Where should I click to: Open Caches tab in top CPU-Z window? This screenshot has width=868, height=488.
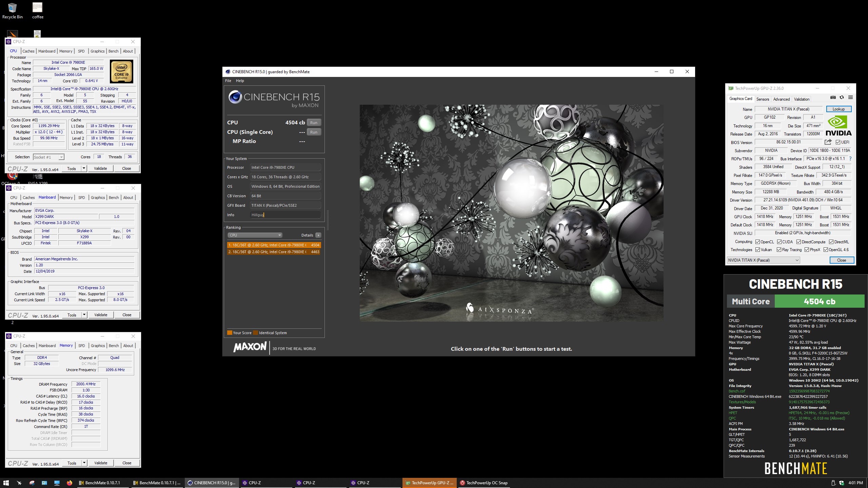click(28, 51)
